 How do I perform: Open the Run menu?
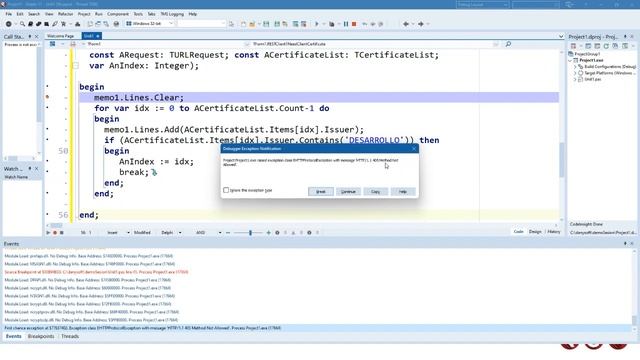click(x=99, y=14)
